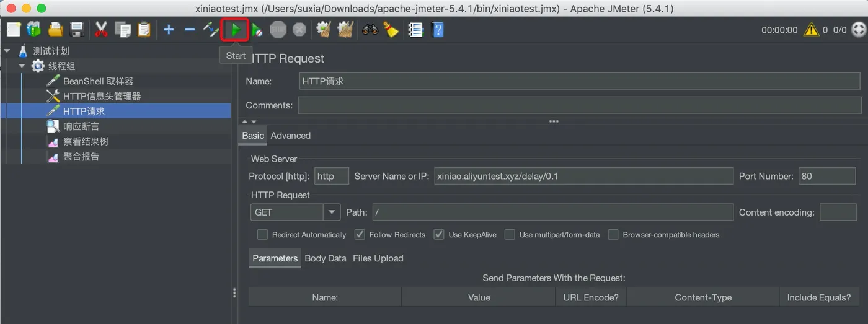Select the BeanShell 取样器 node
Viewport: 868px width, 324px height.
[x=98, y=81]
